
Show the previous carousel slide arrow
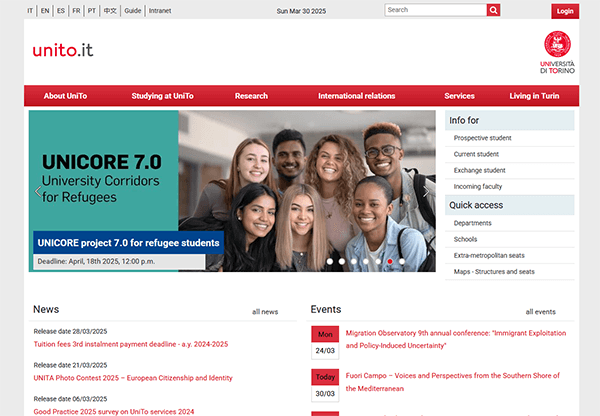38,191
